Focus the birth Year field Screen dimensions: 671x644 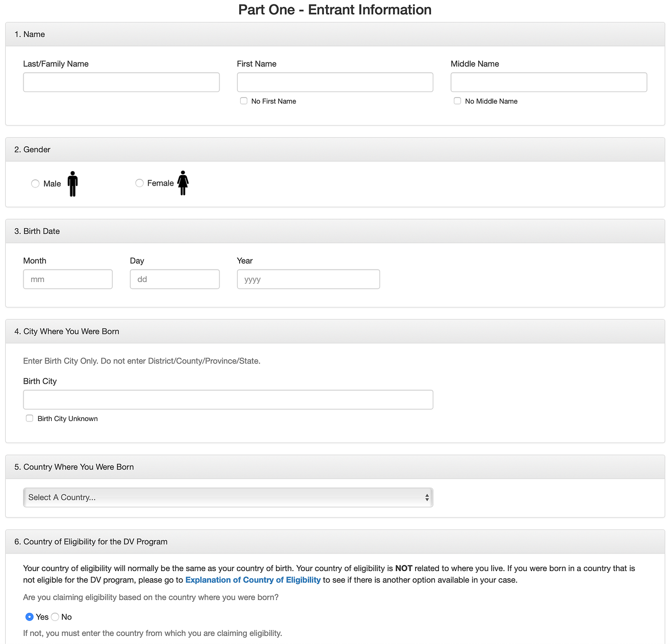point(308,279)
